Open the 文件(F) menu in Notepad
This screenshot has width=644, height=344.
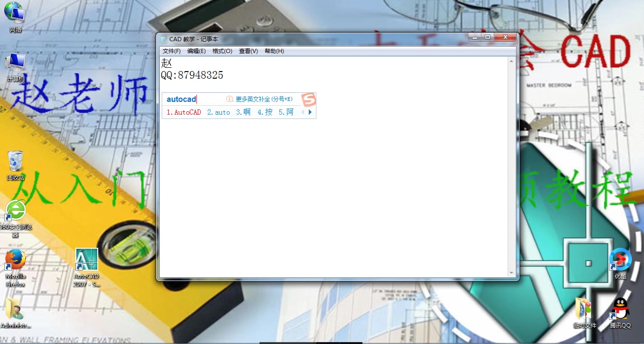click(x=172, y=51)
